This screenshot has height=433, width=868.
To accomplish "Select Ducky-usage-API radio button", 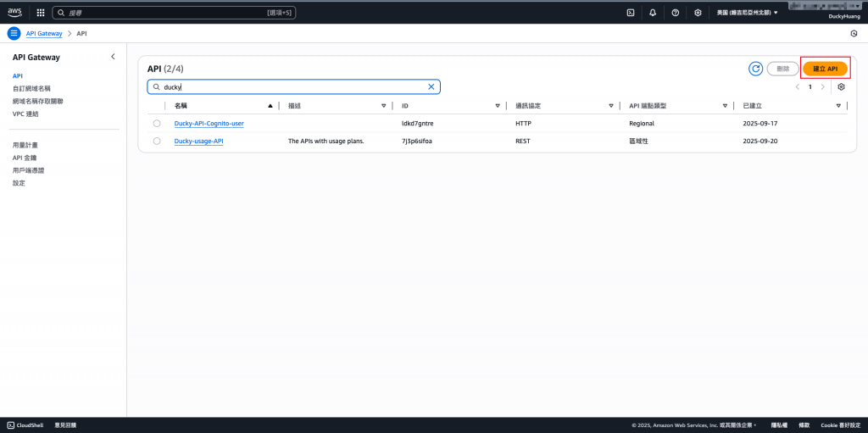I will click(157, 142).
